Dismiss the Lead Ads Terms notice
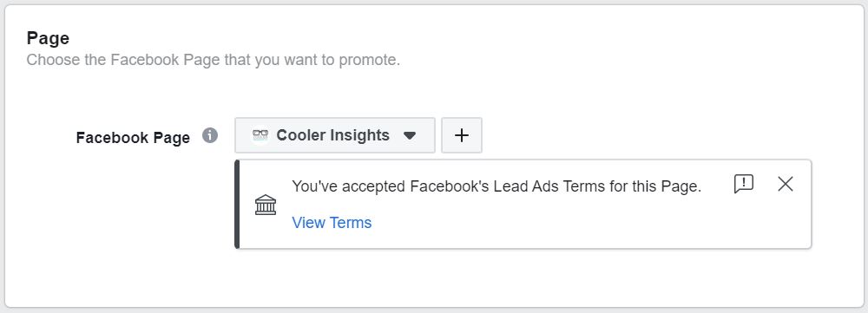Image resolution: width=868 pixels, height=313 pixels. pyautogui.click(x=786, y=184)
